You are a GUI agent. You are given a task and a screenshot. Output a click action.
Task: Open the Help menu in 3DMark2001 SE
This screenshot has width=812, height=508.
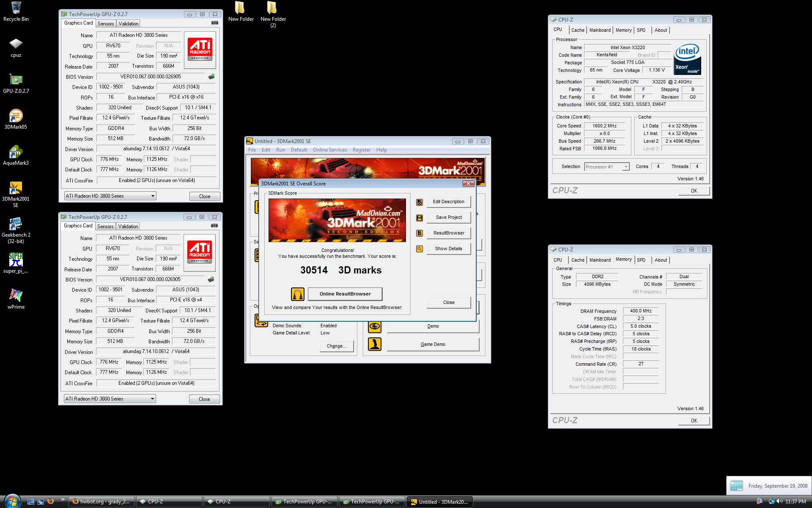coord(381,150)
